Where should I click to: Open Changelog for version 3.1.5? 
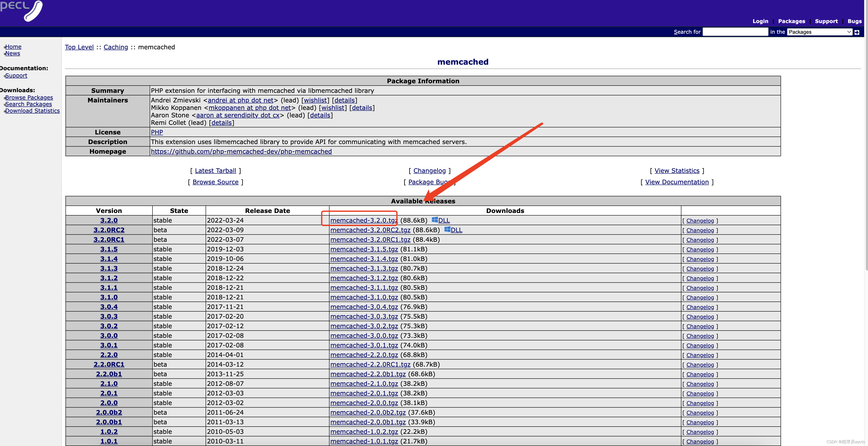click(701, 249)
